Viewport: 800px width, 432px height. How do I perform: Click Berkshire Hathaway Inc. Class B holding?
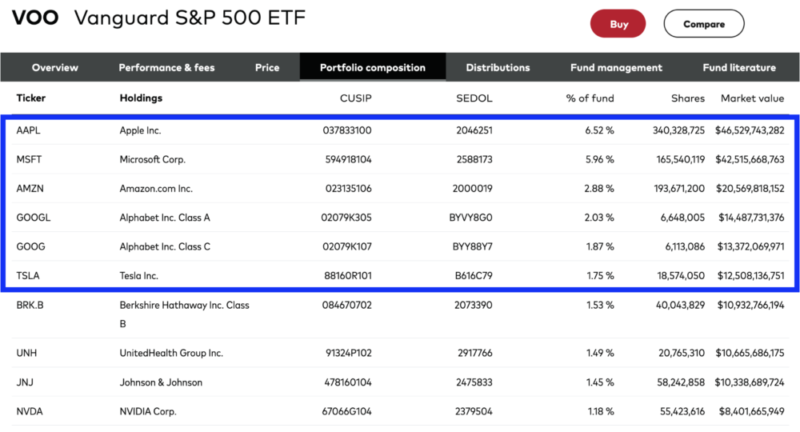[x=184, y=314]
